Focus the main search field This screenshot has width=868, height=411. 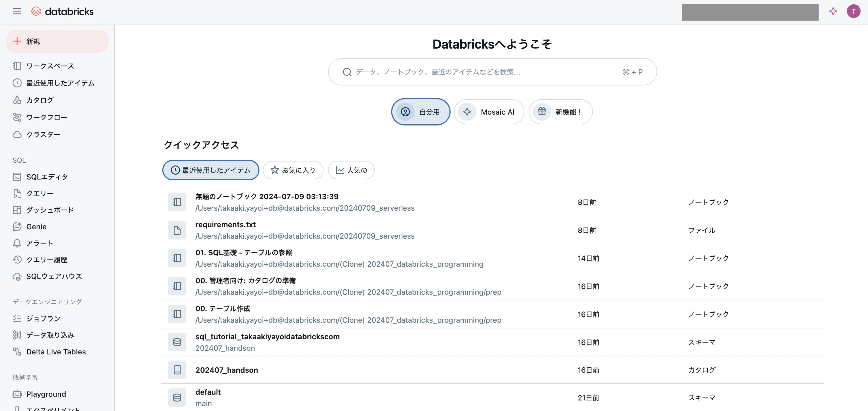pyautogui.click(x=492, y=72)
